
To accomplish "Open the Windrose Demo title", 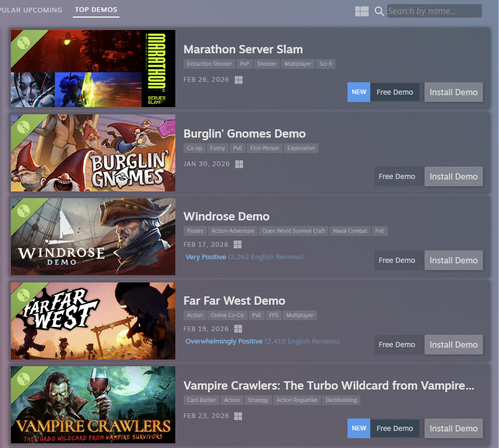I will coord(226,217).
